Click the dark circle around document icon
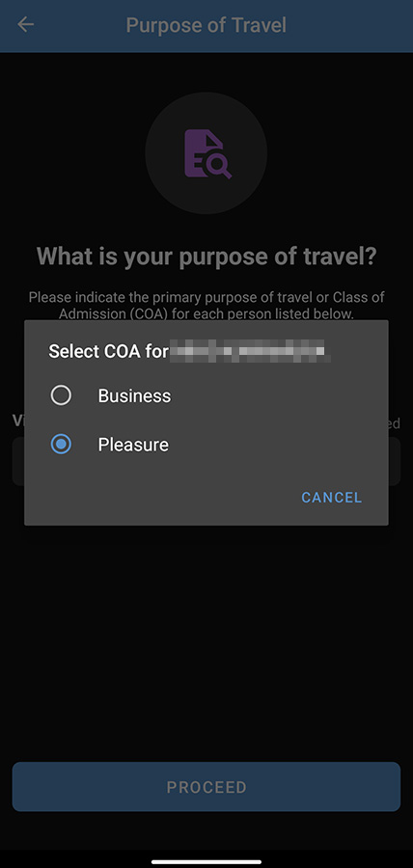413x868 pixels. tap(206, 153)
